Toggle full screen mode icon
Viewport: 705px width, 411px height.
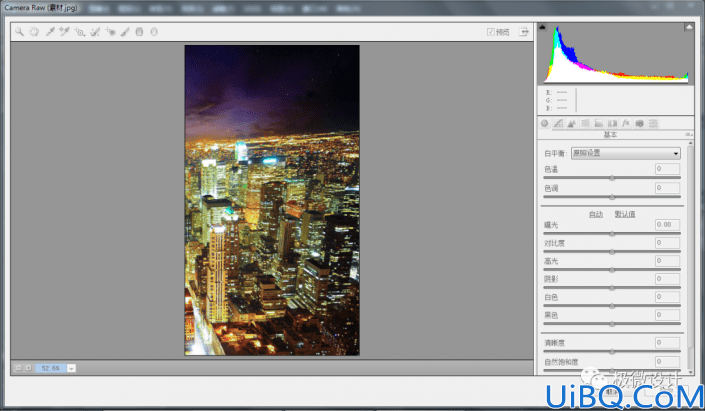point(524,31)
